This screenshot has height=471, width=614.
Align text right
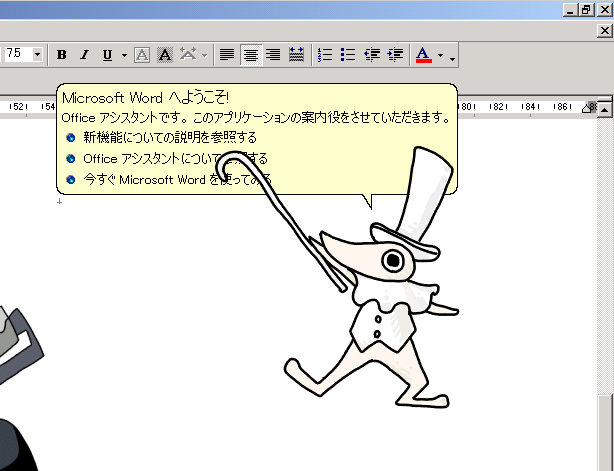[273, 55]
